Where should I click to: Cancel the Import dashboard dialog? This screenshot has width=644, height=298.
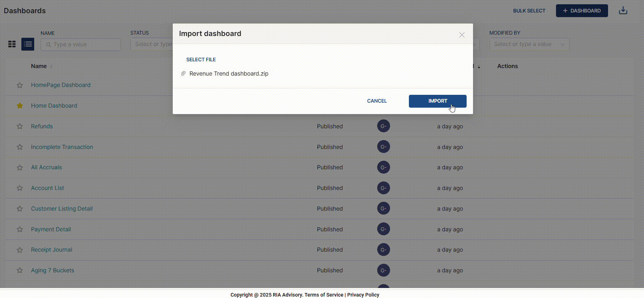click(376, 101)
